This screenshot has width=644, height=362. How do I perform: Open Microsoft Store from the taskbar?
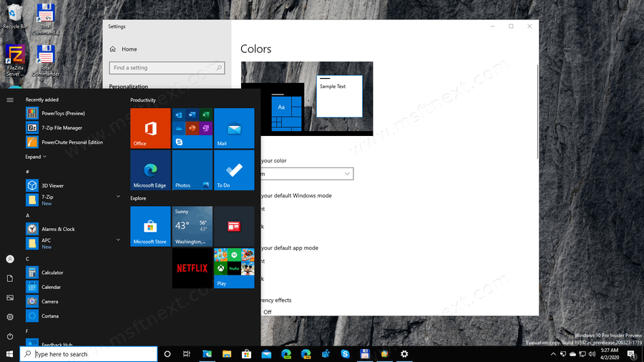coord(246,354)
